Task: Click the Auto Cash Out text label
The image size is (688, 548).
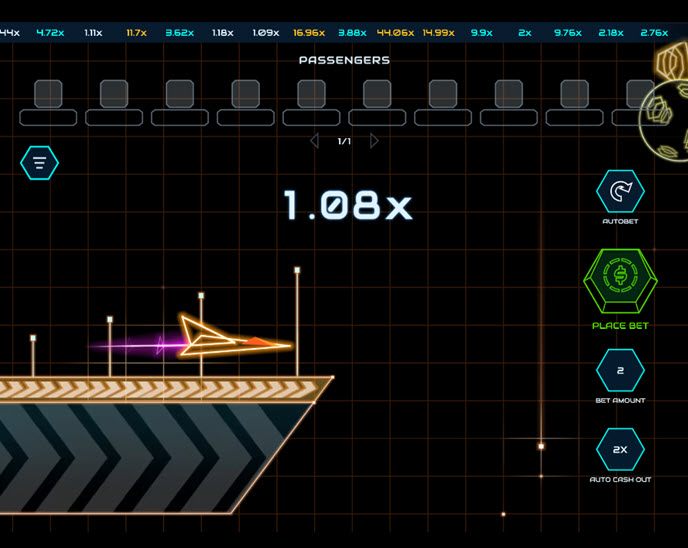Action: tap(620, 480)
